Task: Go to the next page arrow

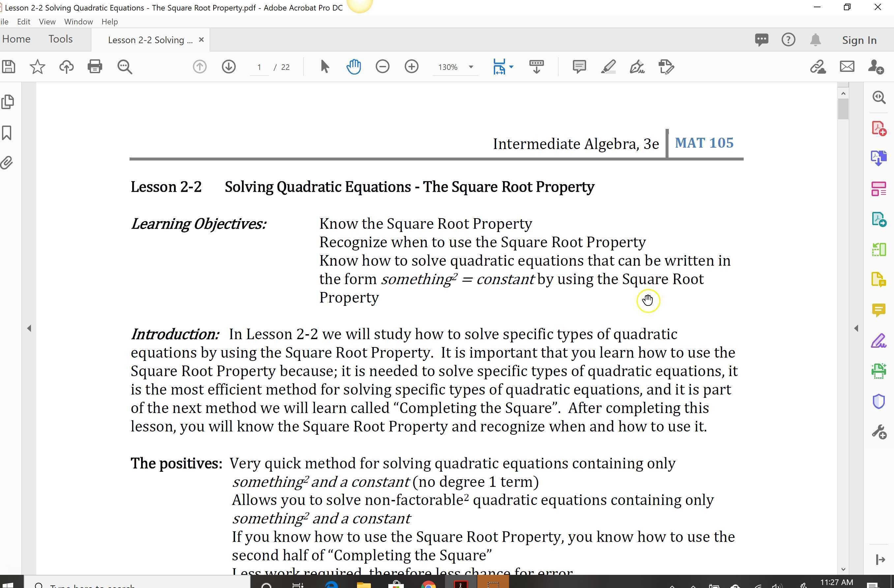Action: pyautogui.click(x=228, y=67)
